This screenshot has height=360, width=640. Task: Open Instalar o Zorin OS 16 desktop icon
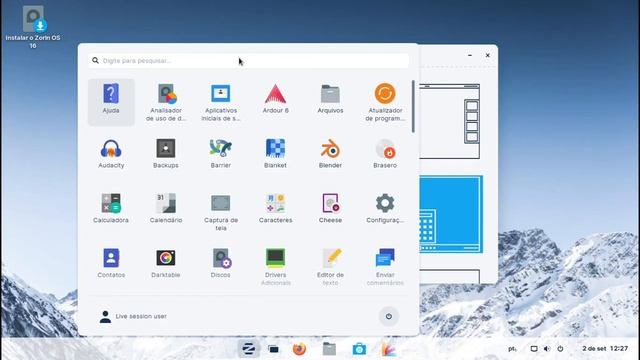point(33,27)
